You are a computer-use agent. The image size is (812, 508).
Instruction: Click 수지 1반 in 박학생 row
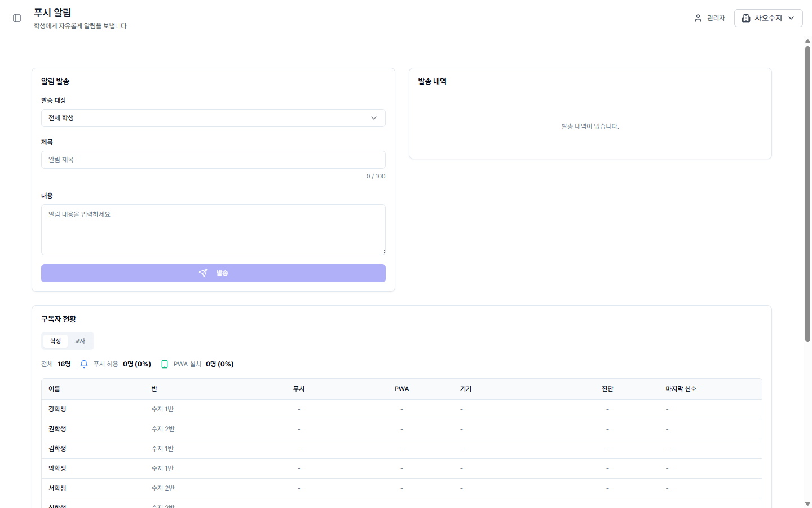(x=162, y=468)
